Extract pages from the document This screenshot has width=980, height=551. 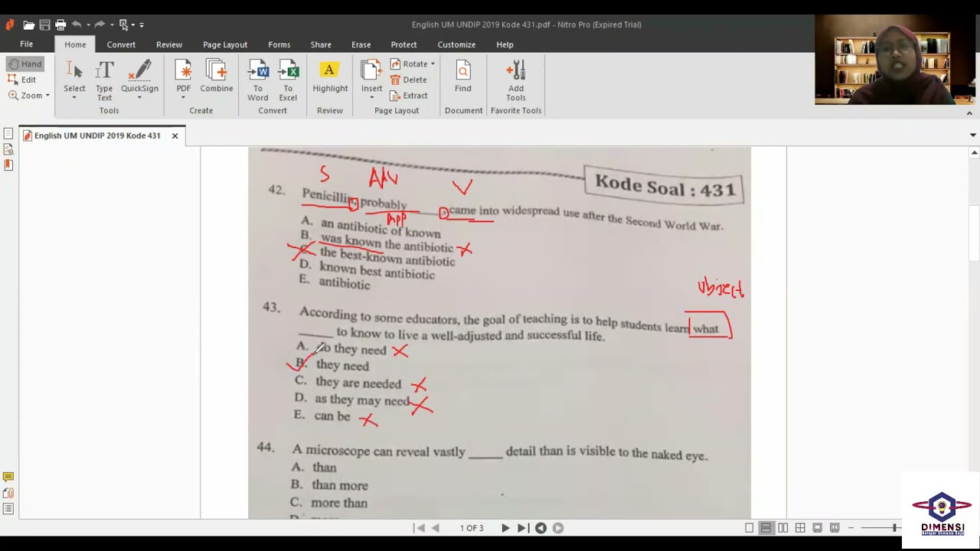(x=409, y=96)
